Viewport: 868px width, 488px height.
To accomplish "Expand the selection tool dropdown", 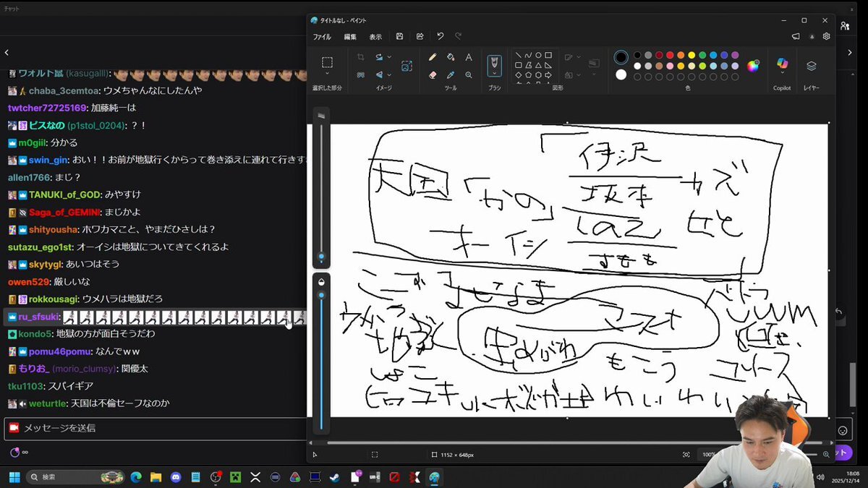I will [327, 74].
